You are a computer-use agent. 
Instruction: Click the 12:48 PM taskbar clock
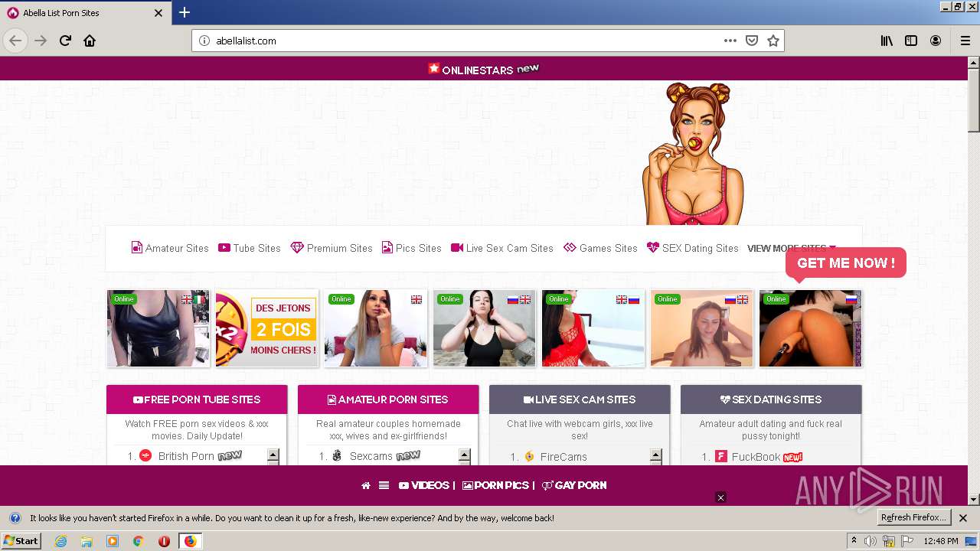click(941, 541)
